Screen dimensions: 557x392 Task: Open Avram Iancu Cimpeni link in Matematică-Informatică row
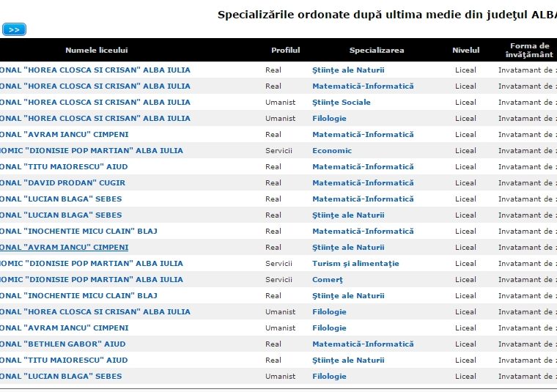click(64, 135)
